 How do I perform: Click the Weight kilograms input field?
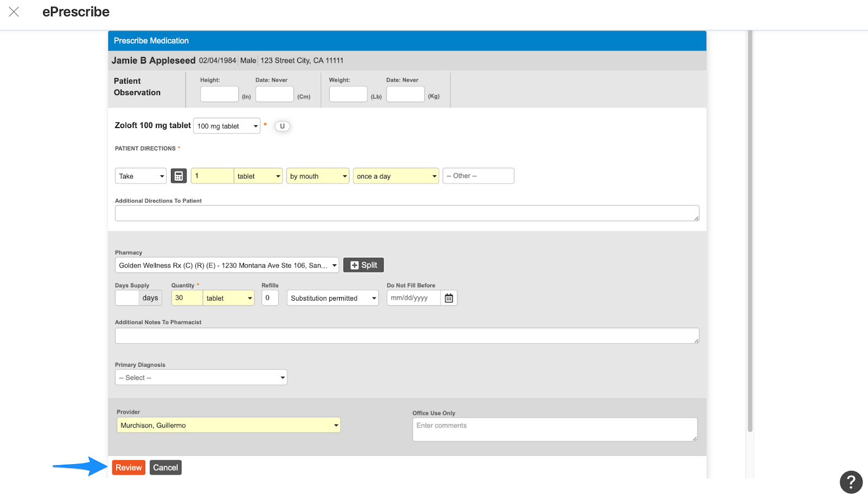pos(405,94)
